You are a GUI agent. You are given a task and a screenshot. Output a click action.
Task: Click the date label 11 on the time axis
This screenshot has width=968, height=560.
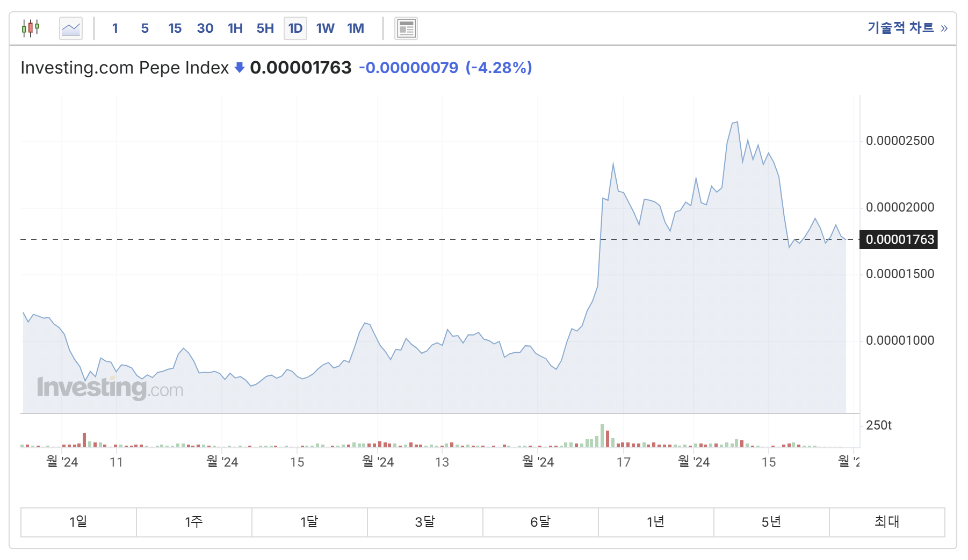117,462
